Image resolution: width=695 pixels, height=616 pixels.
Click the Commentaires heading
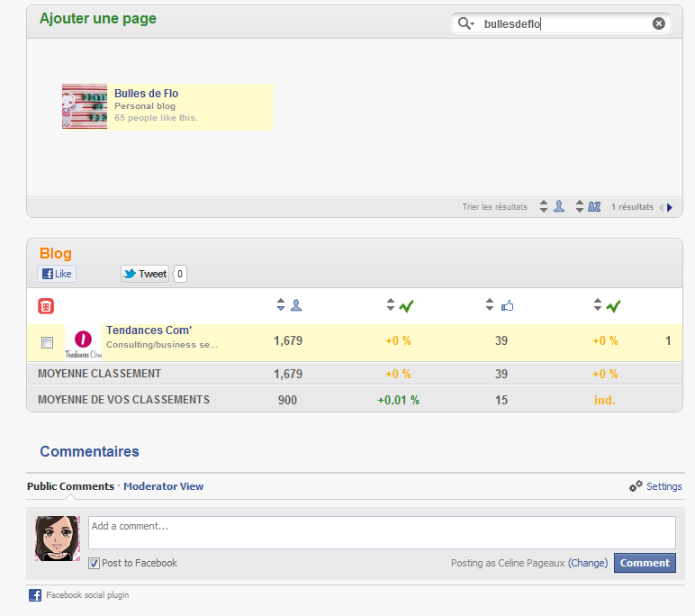tap(89, 451)
